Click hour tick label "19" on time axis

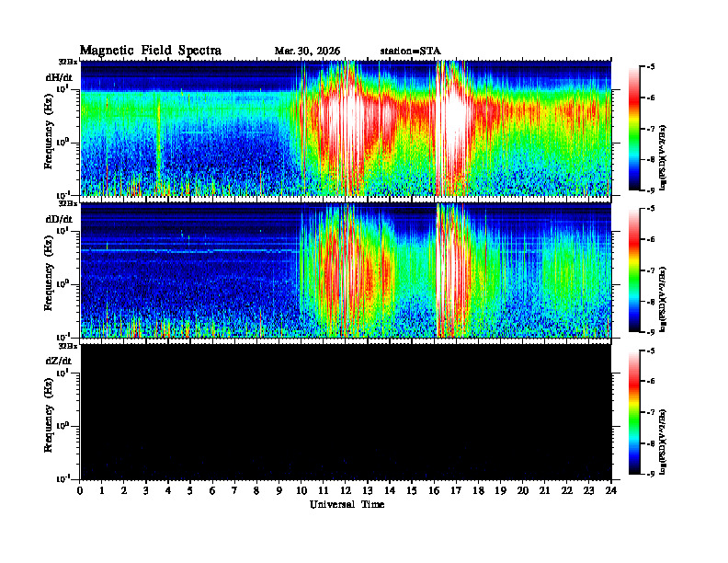click(500, 491)
